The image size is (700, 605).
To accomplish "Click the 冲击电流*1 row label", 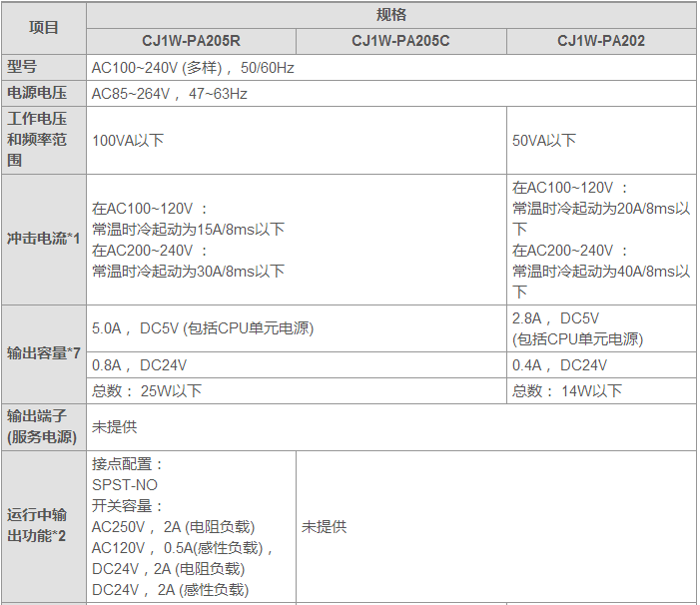I will coord(43,240).
